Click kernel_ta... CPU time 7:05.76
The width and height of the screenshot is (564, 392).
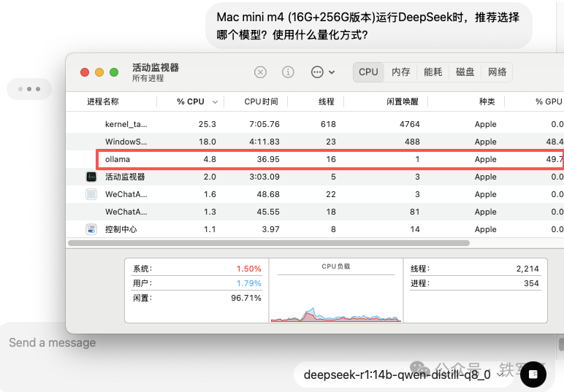pos(264,124)
